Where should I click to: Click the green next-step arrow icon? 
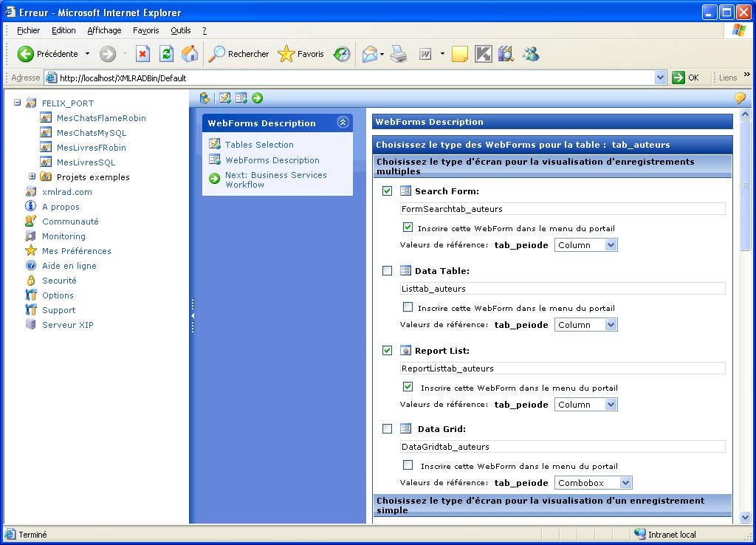click(258, 98)
